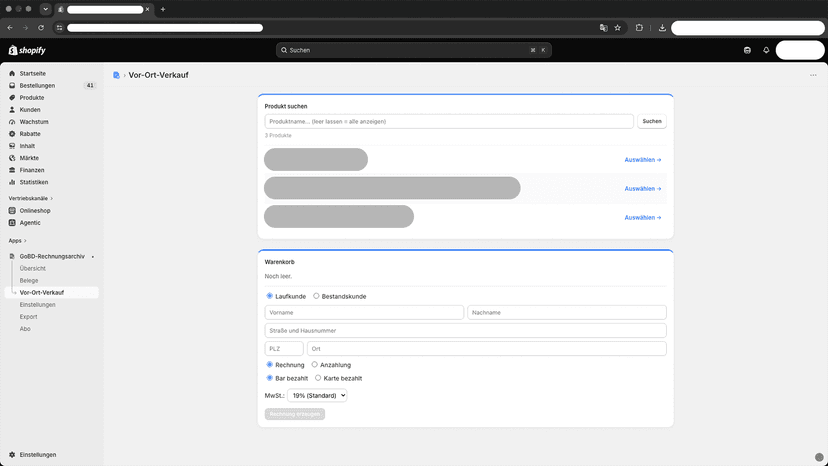The width and height of the screenshot is (828, 466).
Task: Close the current browser tab
Action: 147,9
